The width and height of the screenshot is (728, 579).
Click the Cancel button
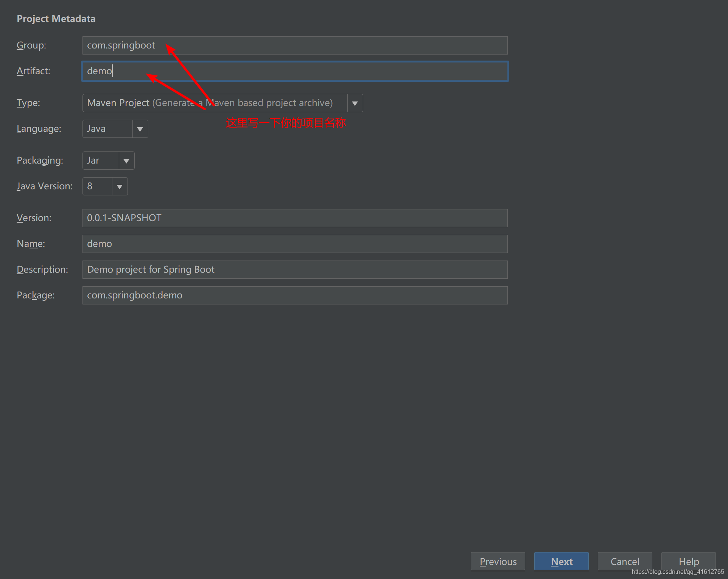point(625,561)
